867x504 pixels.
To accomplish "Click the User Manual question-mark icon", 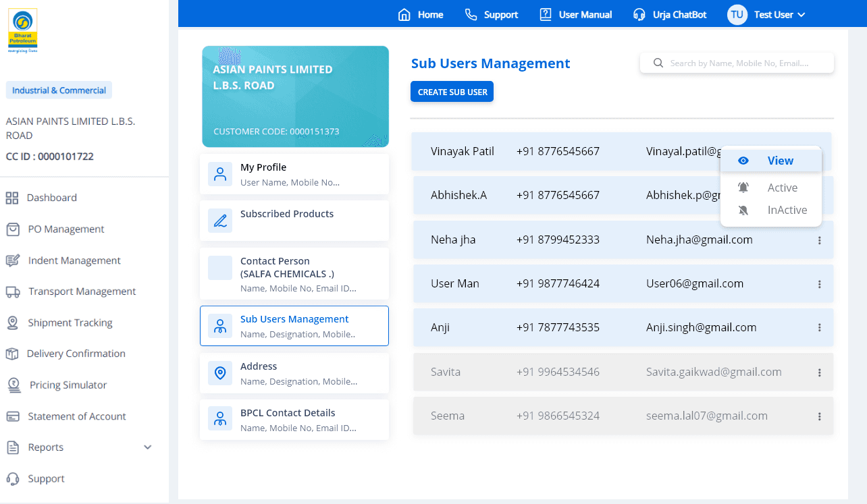I will [x=546, y=15].
